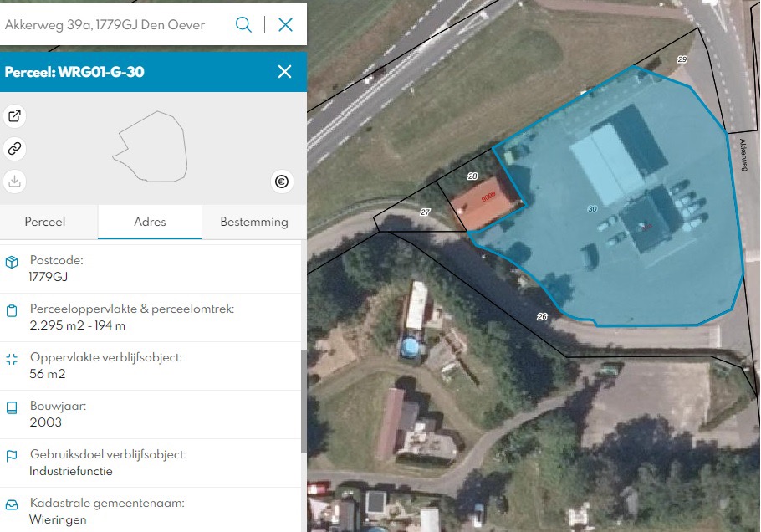This screenshot has width=761, height=532.
Task: Download the parcel data
Action: pyautogui.click(x=14, y=181)
